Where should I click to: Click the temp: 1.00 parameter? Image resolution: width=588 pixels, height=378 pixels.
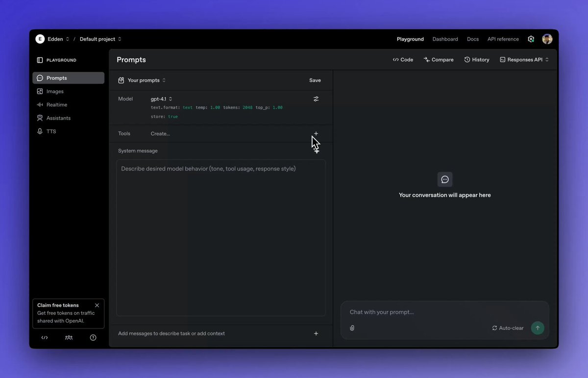point(208,107)
